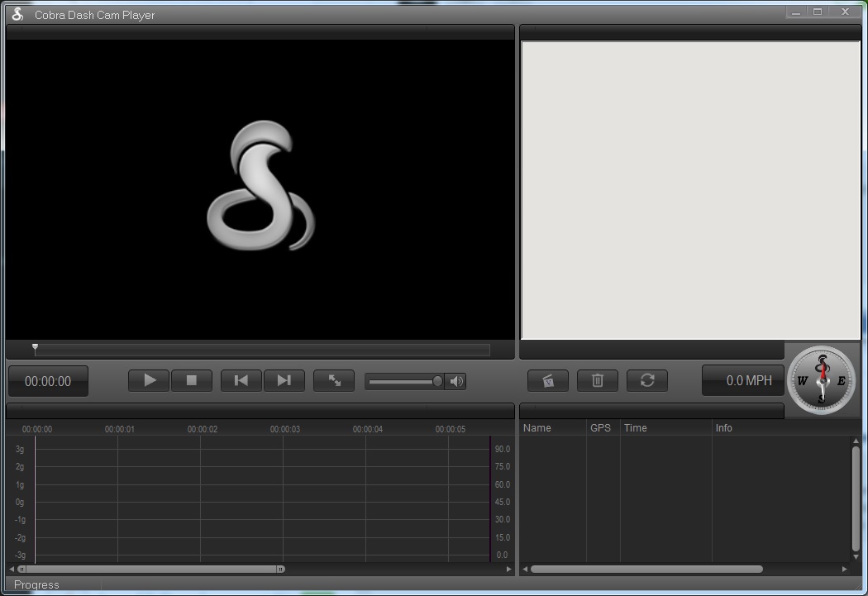
Task: Click the volume slider handle
Action: pos(437,381)
